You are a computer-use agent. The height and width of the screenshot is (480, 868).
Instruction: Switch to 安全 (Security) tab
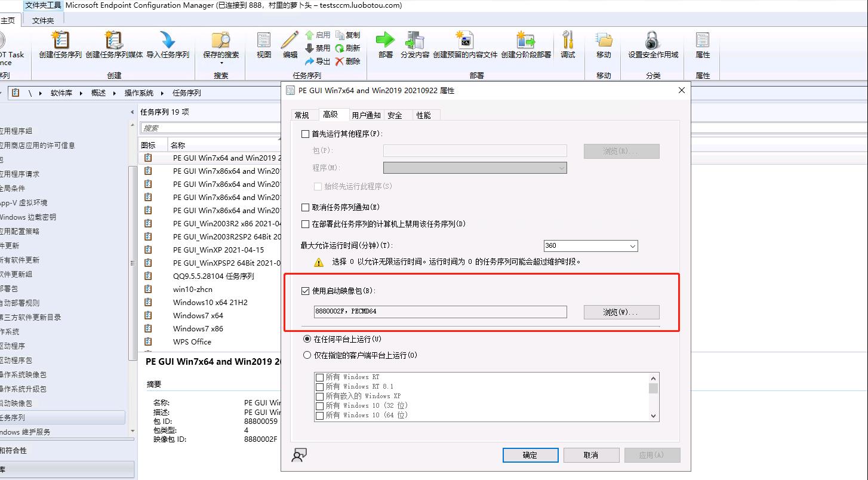tap(395, 115)
